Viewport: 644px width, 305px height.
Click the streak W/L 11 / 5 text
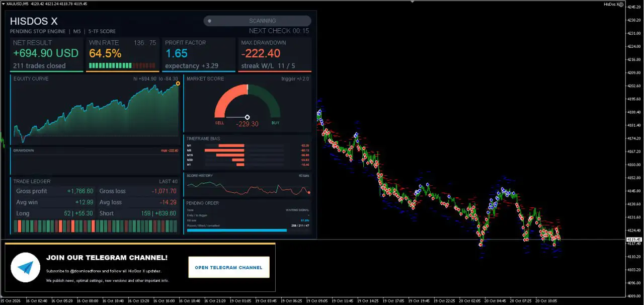(268, 66)
